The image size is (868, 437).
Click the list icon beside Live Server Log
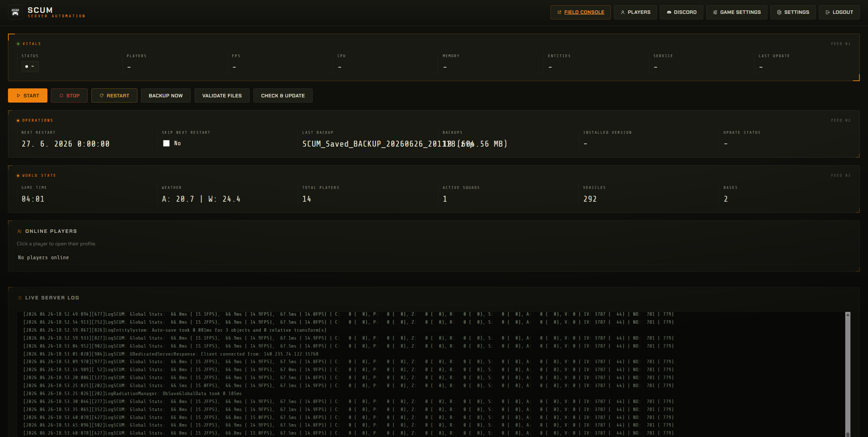click(20, 298)
